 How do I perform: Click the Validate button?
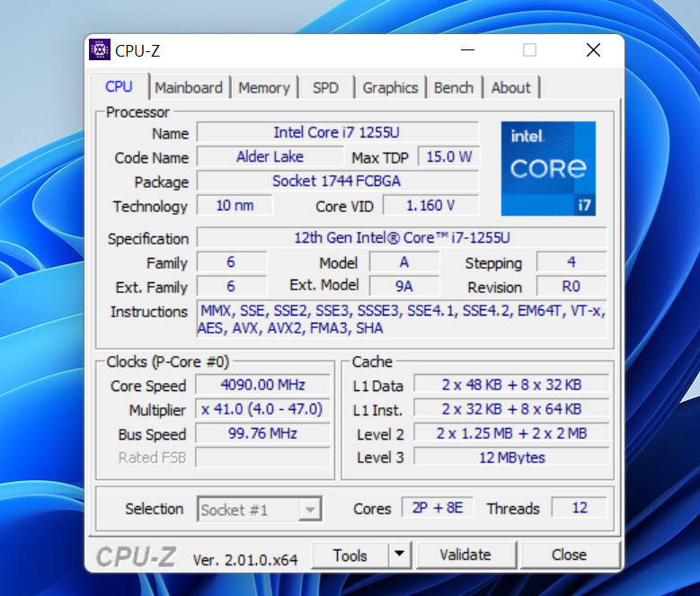pos(465,555)
